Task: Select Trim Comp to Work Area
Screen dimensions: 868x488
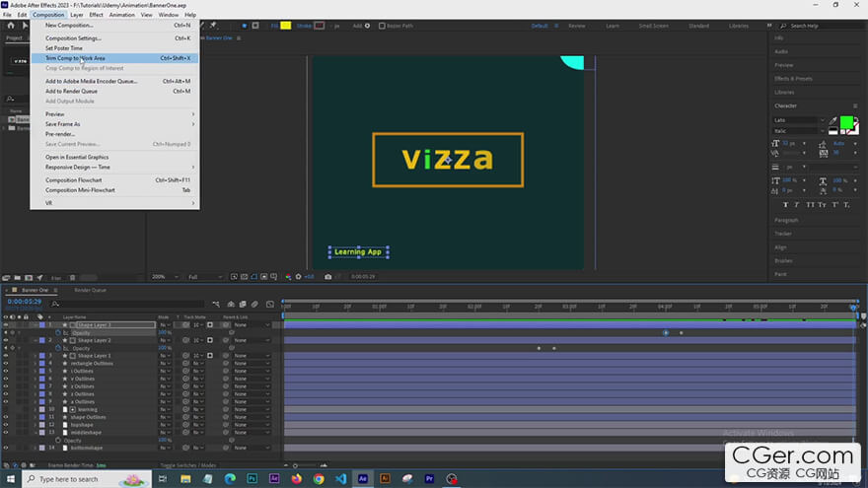Action: point(114,58)
